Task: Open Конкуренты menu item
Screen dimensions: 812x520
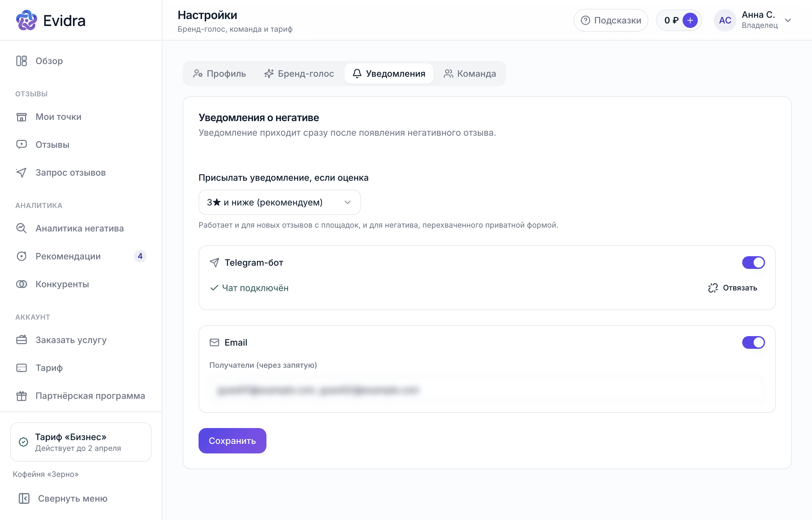Action: (81, 284)
